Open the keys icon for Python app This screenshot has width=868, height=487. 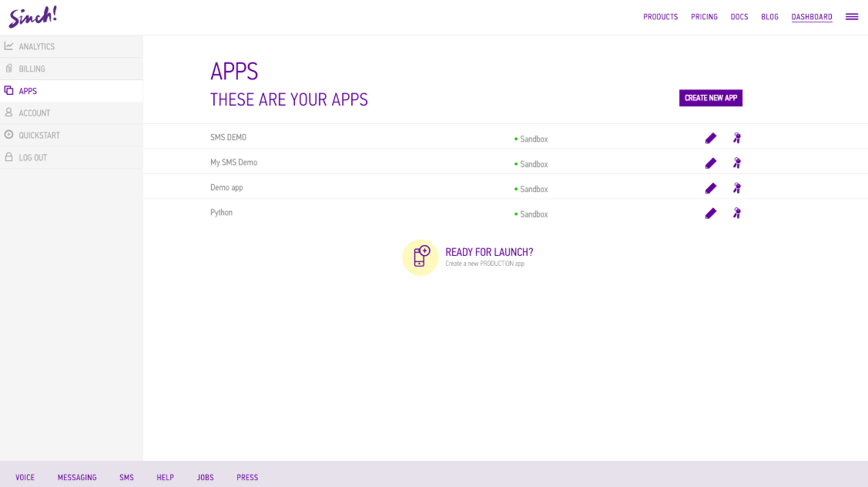tap(736, 213)
